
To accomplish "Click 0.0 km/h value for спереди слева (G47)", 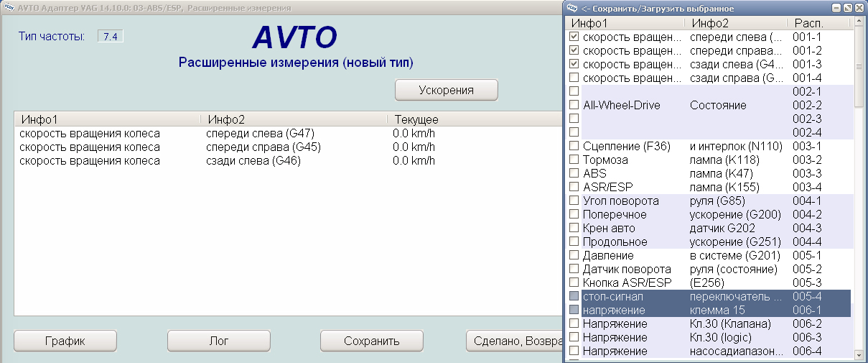I will [x=414, y=133].
